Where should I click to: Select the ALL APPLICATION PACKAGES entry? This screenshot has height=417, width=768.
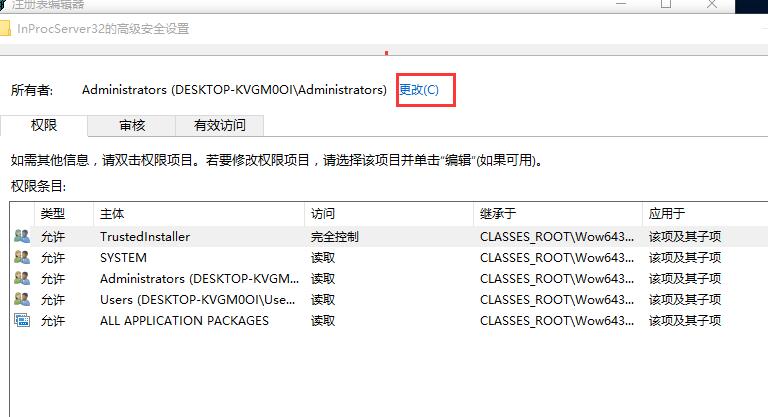[389, 321]
